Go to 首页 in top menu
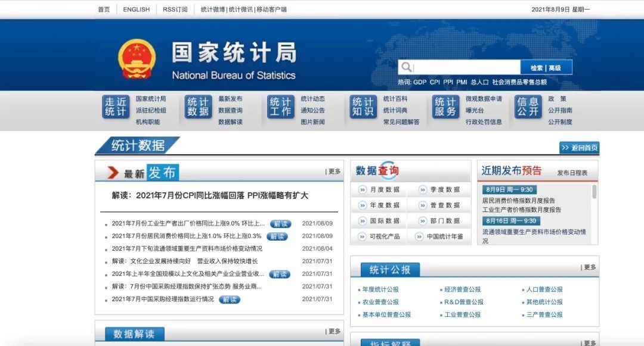 pos(104,10)
